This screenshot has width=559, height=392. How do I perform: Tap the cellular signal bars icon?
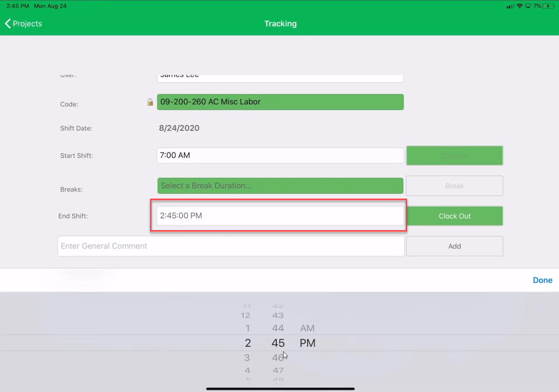click(510, 6)
